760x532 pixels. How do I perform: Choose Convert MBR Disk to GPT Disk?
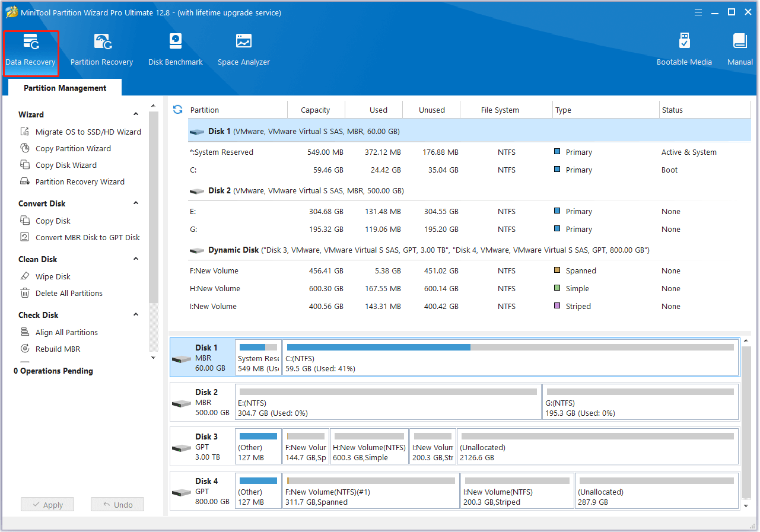(80, 237)
